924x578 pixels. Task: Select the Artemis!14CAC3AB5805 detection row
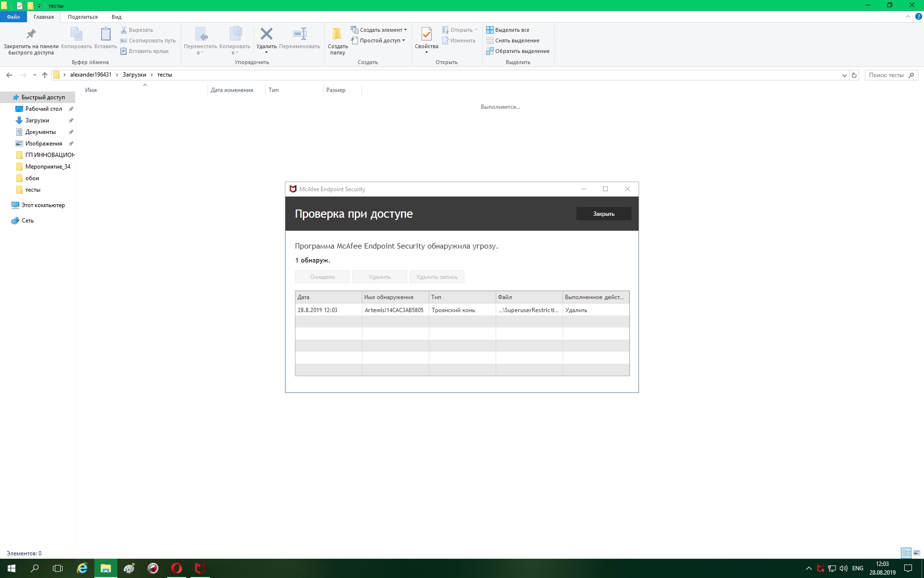point(394,310)
